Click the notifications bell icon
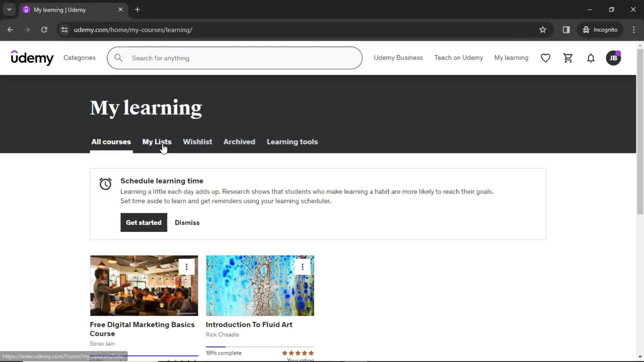The image size is (644, 362). click(x=590, y=58)
